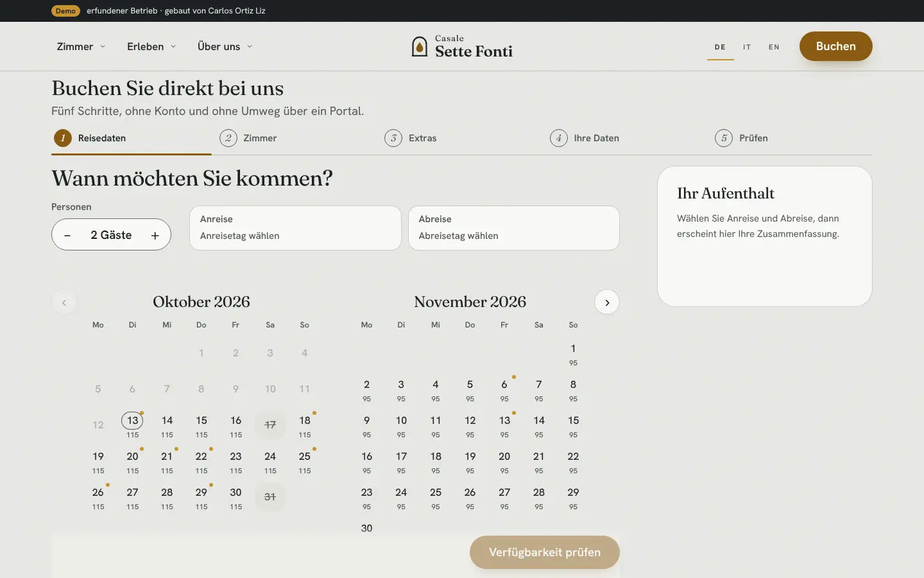The height and width of the screenshot is (578, 924).
Task: Click the Casale Sette Fonti logo
Action: 462,46
